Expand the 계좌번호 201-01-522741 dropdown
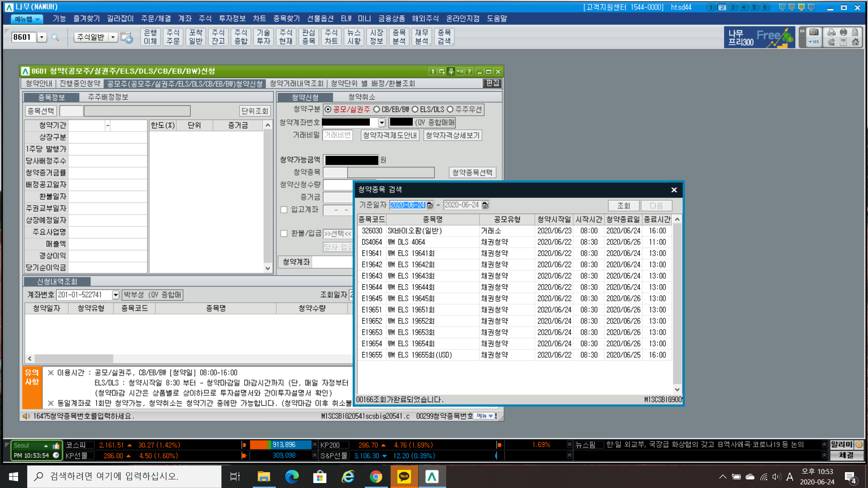 tap(116, 295)
